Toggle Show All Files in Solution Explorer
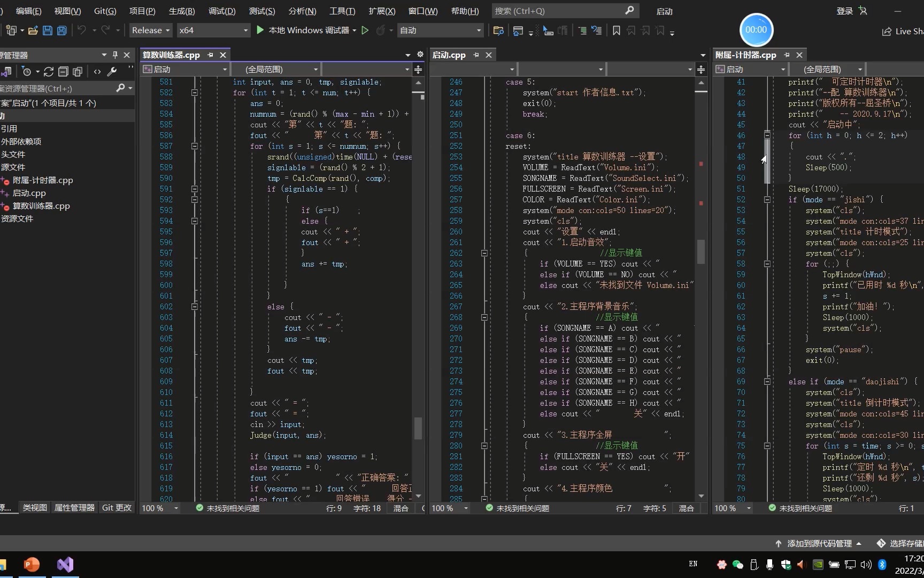The image size is (924, 578). pyautogui.click(x=77, y=72)
